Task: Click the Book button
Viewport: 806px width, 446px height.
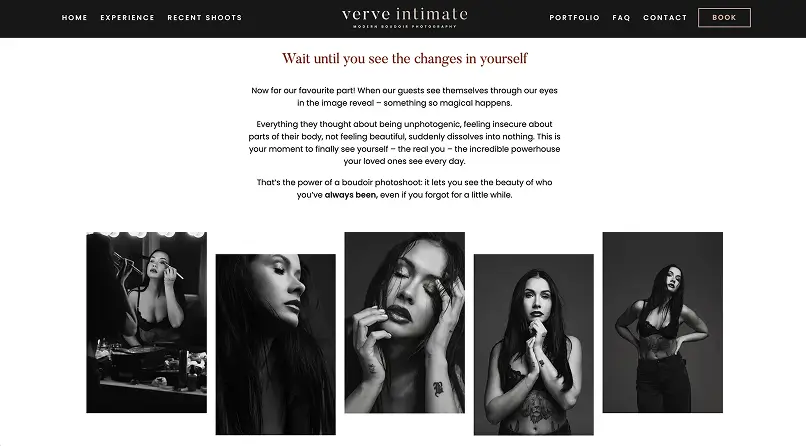Action: (x=724, y=17)
